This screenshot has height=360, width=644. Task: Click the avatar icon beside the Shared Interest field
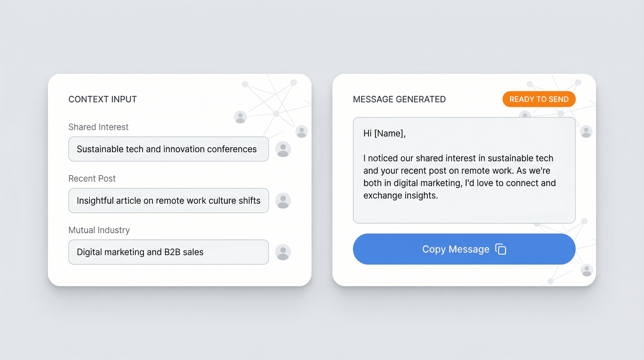[x=283, y=149]
